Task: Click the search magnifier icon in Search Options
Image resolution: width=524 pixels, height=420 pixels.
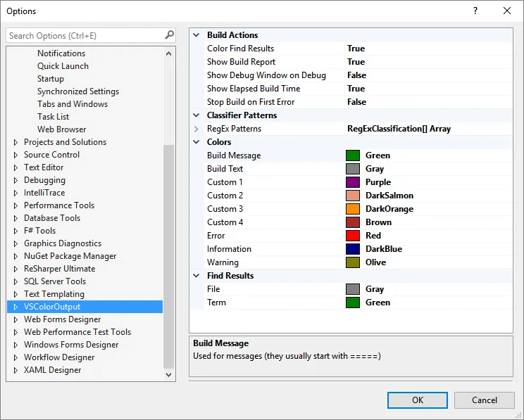Action: point(169,35)
